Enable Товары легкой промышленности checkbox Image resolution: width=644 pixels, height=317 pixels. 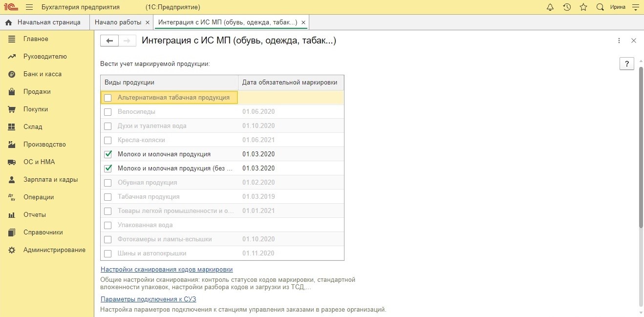click(x=108, y=211)
